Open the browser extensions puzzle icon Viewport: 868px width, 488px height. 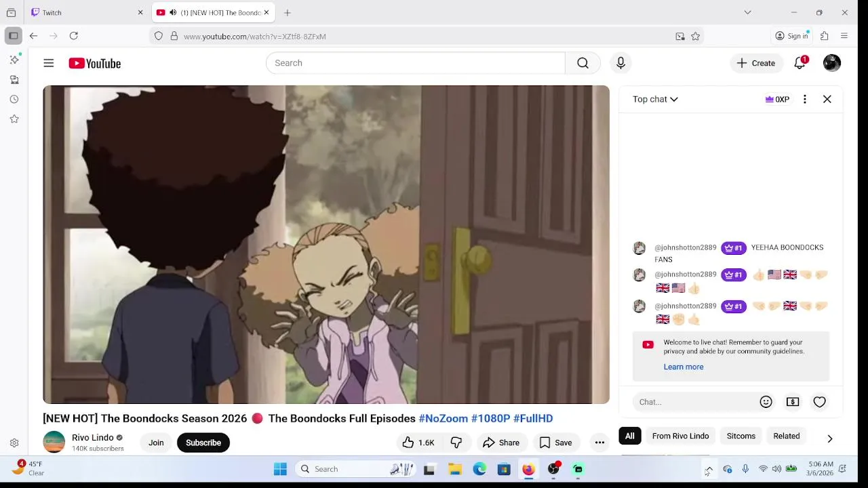pos(825,36)
